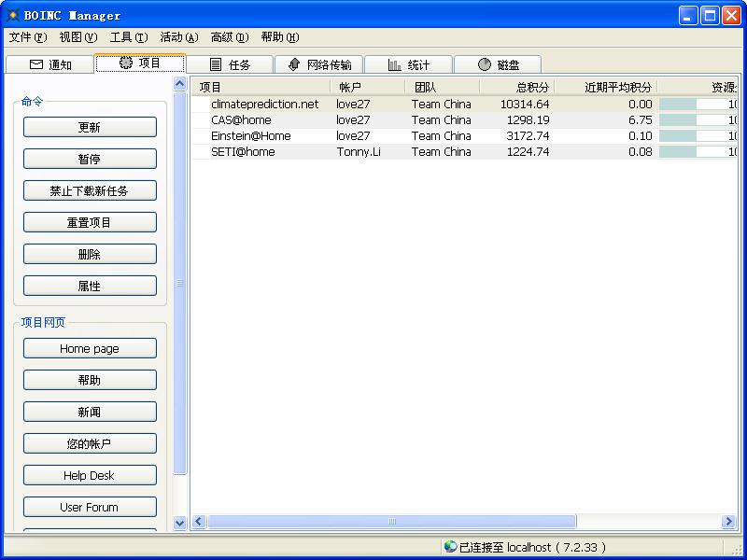Sort by the 总积分 column header
Viewport: 747px width, 560px height.
coord(517,87)
